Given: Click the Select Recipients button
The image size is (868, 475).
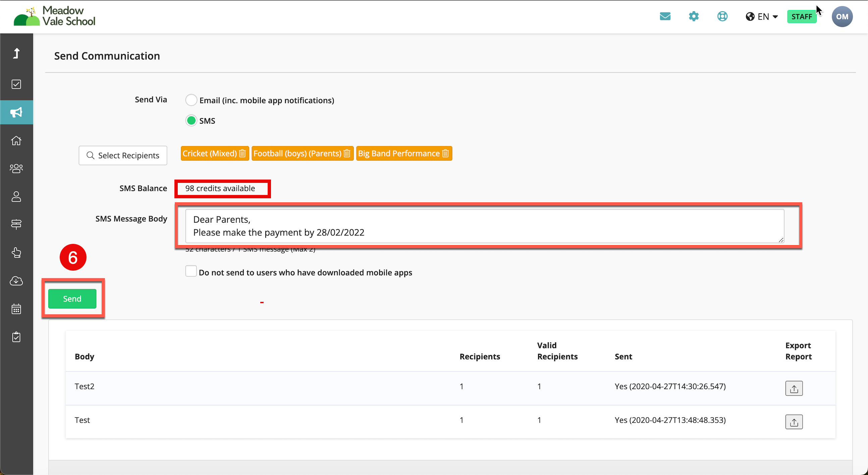Looking at the screenshot, I should 123,155.
